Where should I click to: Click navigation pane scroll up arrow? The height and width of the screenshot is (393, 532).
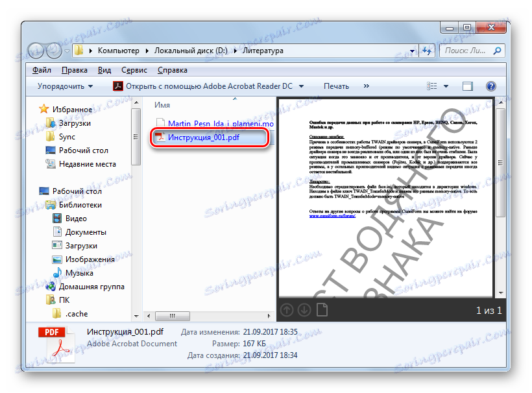pos(136,102)
